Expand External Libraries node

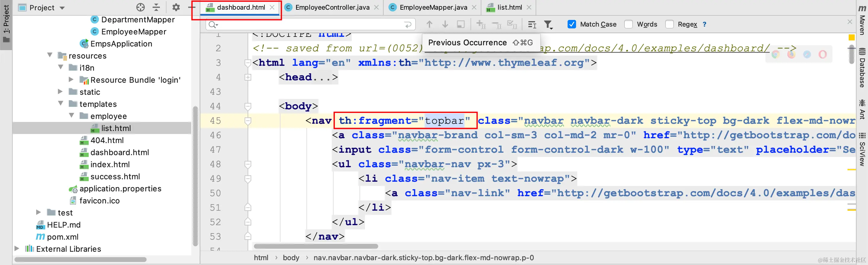coord(17,248)
